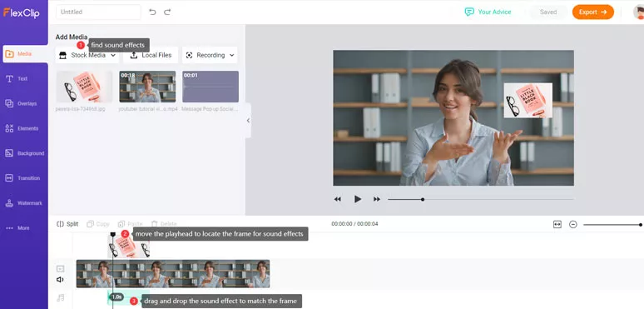Click the rewind playback button
This screenshot has width=644, height=309.
click(x=337, y=199)
